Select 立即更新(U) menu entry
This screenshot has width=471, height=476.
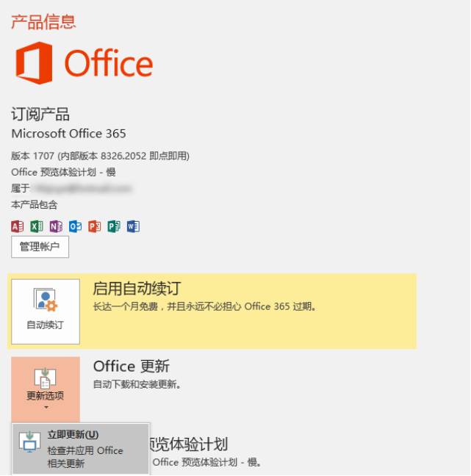coord(81,449)
